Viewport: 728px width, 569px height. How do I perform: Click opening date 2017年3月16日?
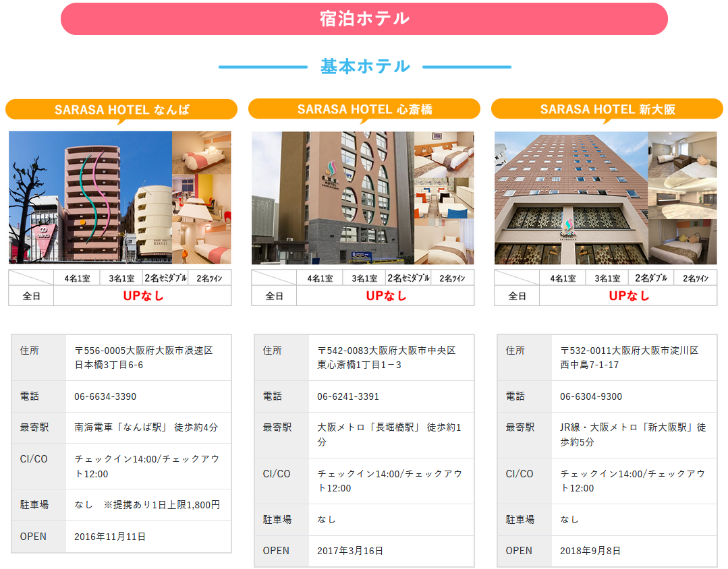(x=350, y=550)
